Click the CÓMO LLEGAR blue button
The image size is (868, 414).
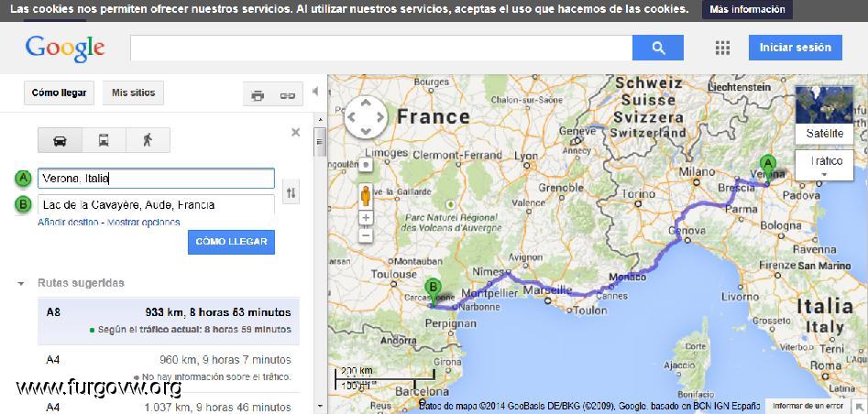click(231, 242)
